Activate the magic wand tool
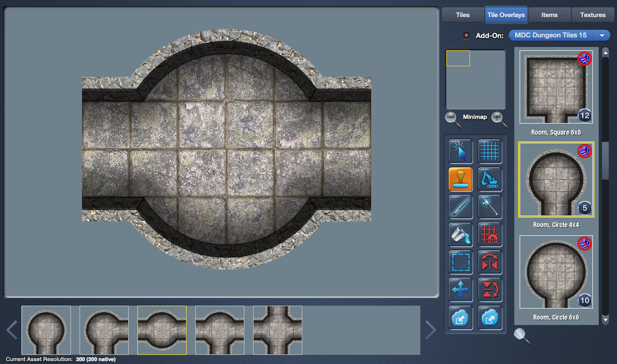The height and width of the screenshot is (364, 617). (x=490, y=207)
